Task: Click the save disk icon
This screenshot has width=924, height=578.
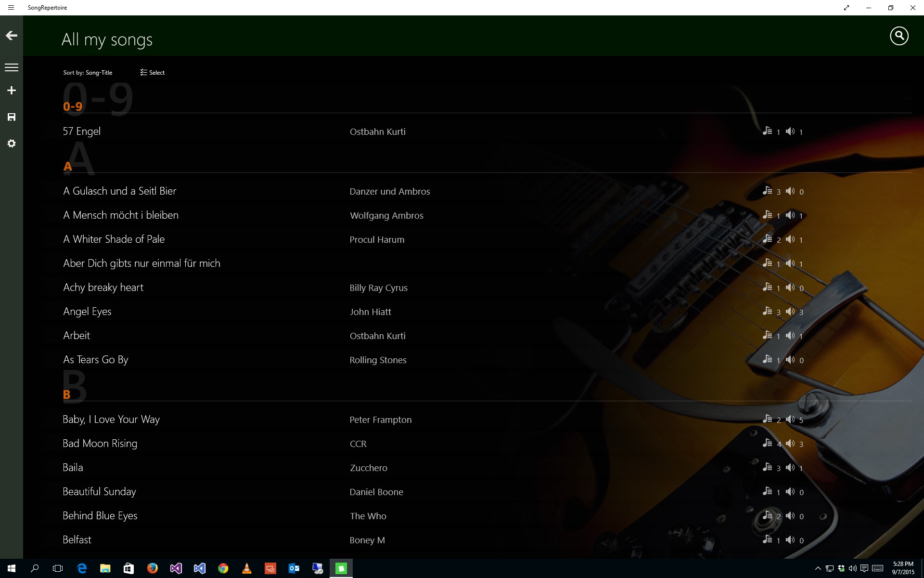Action: [x=12, y=117]
